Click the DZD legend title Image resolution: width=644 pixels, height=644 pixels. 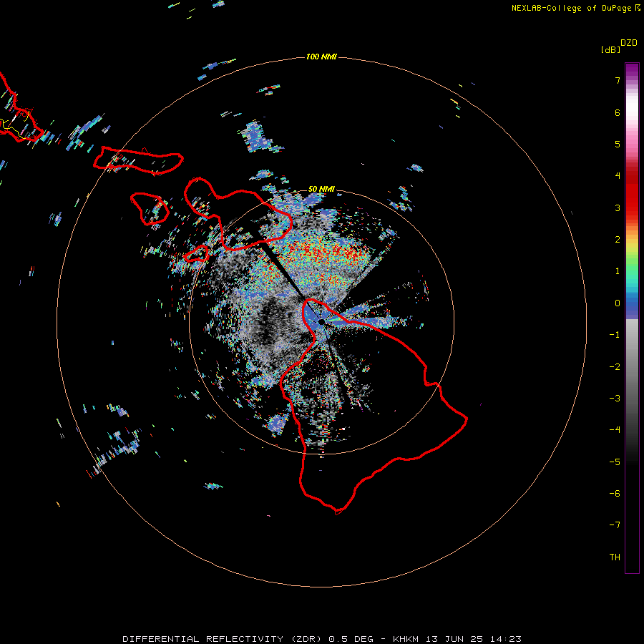[629, 43]
